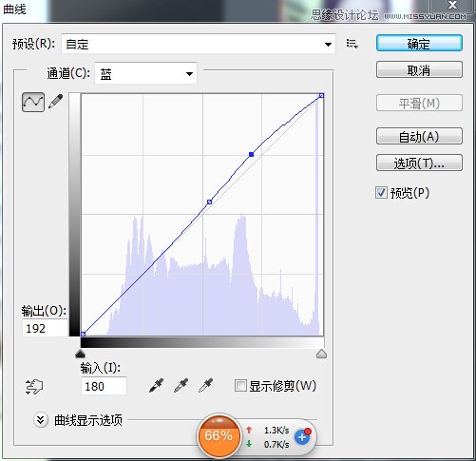Open the 预设(R) preset dropdown
The image size is (476, 461).
[x=199, y=44]
